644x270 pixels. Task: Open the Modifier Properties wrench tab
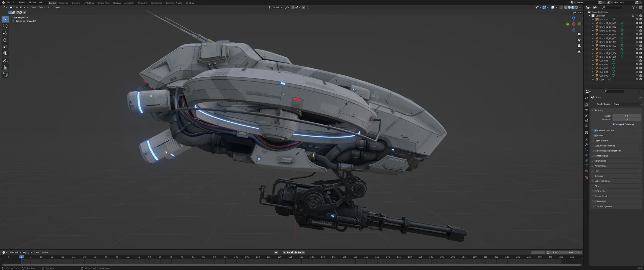pyautogui.click(x=586, y=145)
